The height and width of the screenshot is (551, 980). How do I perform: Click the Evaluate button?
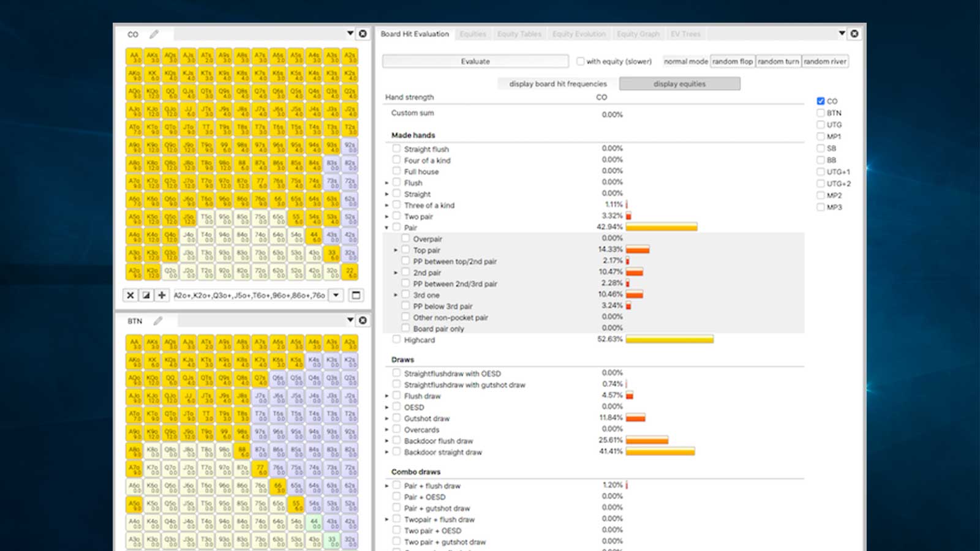(x=475, y=61)
